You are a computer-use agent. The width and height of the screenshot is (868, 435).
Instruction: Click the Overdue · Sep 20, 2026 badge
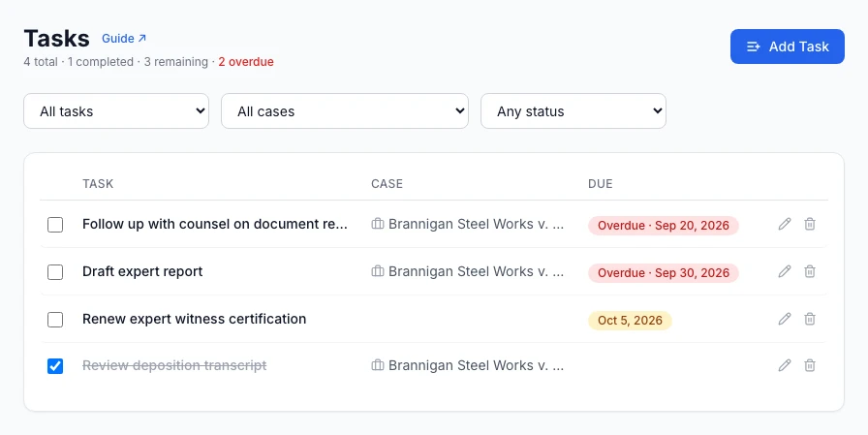(x=664, y=226)
